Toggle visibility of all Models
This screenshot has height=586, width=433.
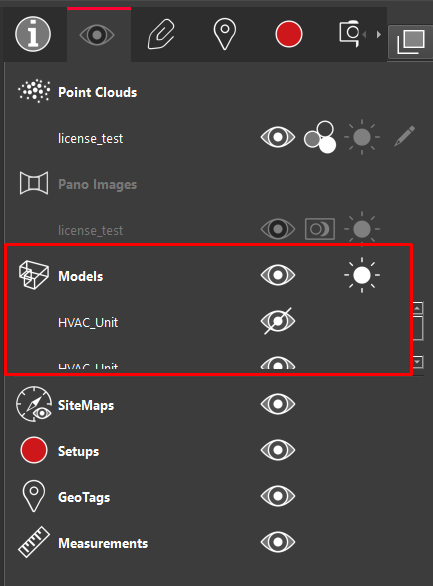coord(278,275)
